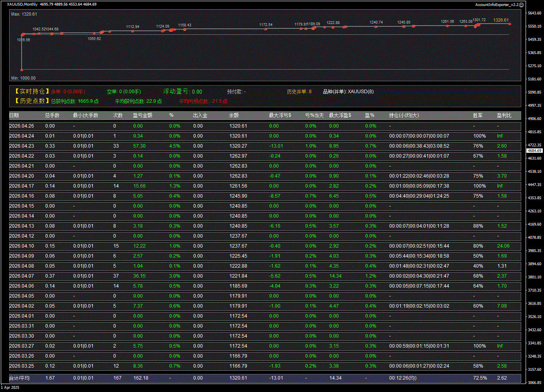Click the 合计/平均 summary row label
544x392 pixels.
pos(20,378)
